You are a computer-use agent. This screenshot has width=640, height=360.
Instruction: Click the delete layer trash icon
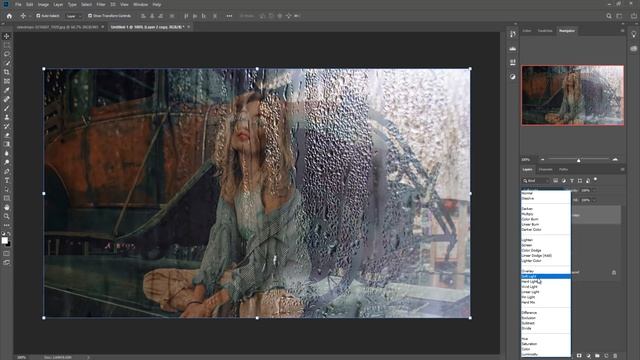pyautogui.click(x=616, y=356)
